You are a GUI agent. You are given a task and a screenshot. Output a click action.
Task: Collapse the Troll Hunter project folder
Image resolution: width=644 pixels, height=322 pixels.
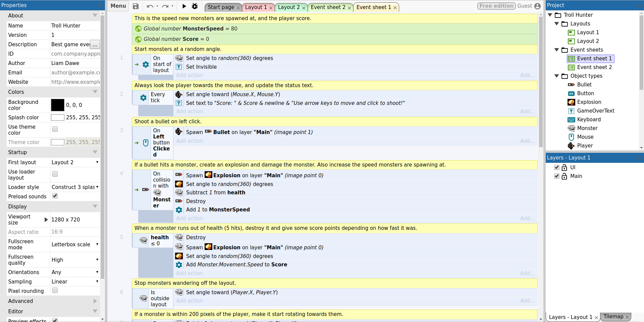click(550, 15)
